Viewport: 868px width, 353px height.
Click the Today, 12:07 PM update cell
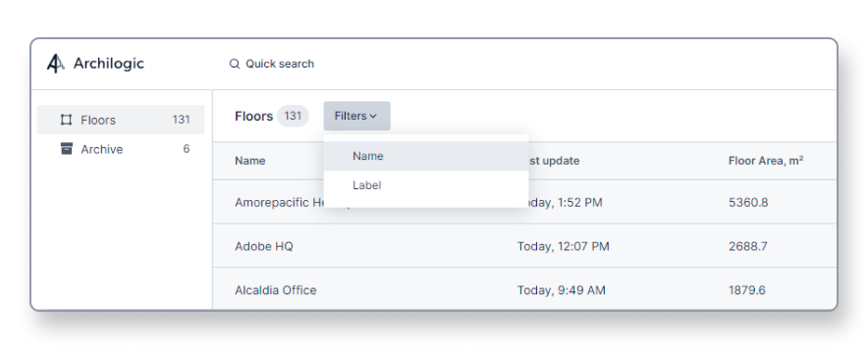click(x=563, y=246)
